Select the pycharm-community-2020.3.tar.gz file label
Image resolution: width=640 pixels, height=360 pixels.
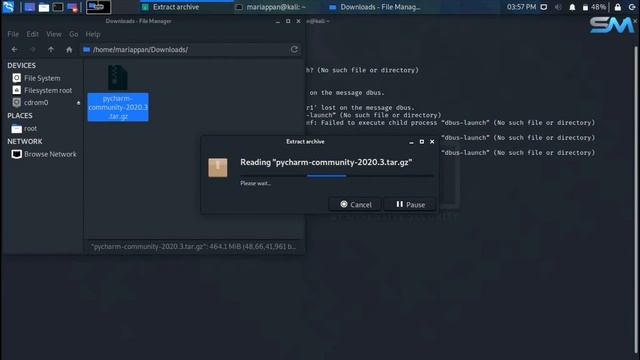pyautogui.click(x=118, y=107)
